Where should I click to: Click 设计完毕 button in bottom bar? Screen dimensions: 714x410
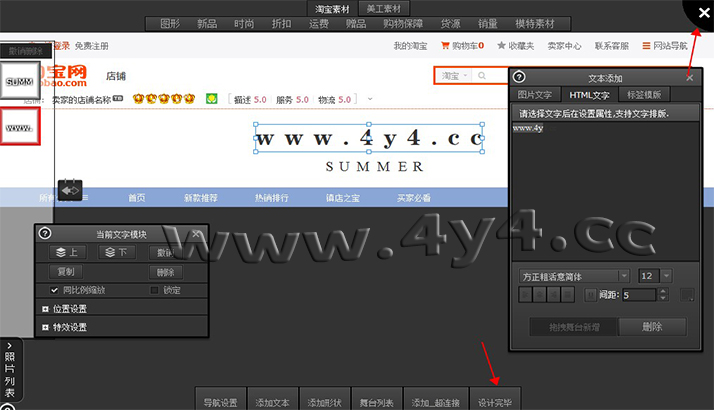point(495,403)
